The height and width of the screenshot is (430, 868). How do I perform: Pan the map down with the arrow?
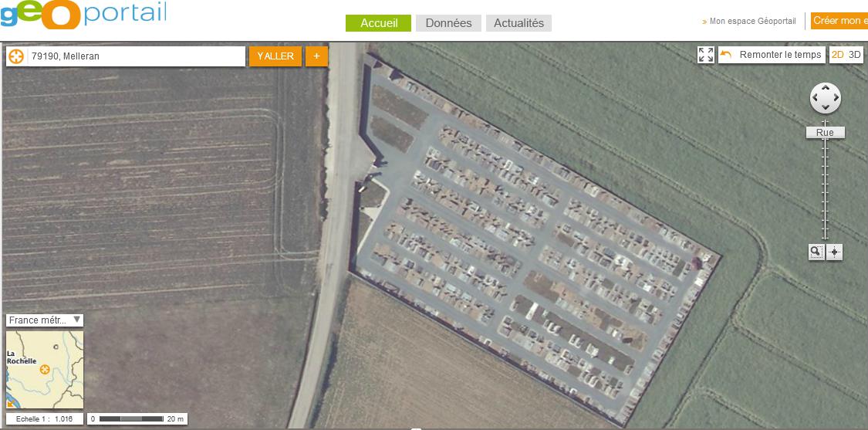826,107
